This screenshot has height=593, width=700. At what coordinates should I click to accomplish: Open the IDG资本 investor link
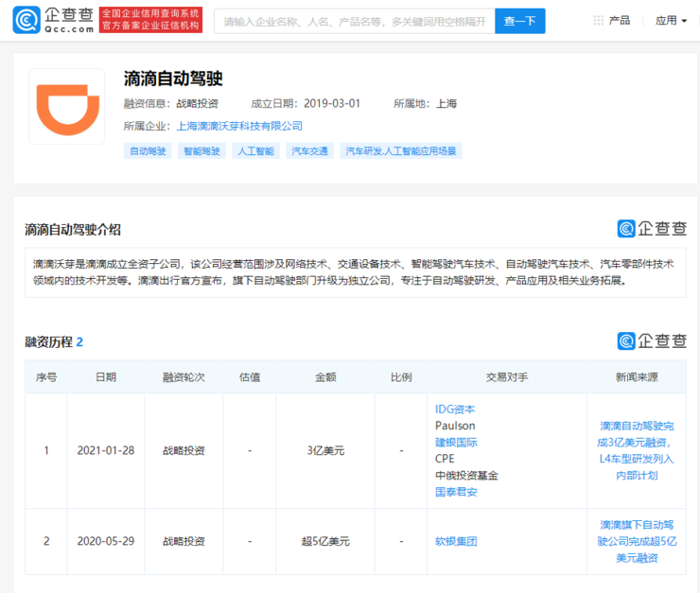[455, 410]
